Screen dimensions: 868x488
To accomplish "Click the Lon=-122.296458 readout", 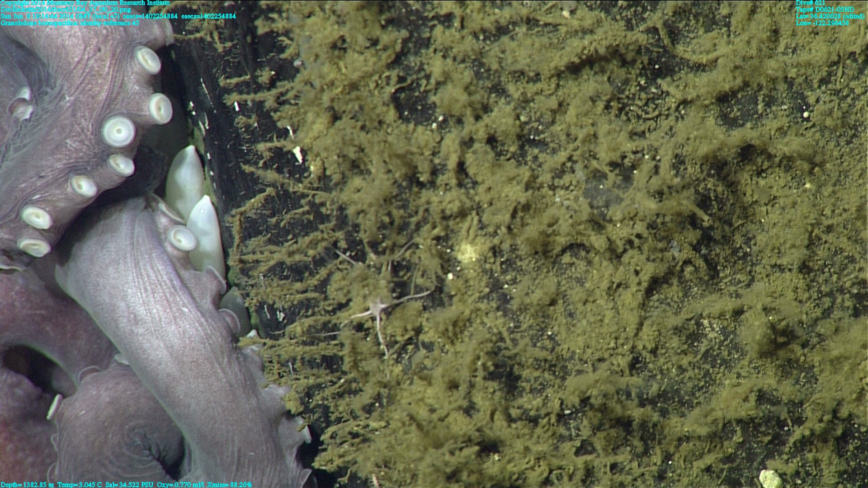I will [822, 23].
